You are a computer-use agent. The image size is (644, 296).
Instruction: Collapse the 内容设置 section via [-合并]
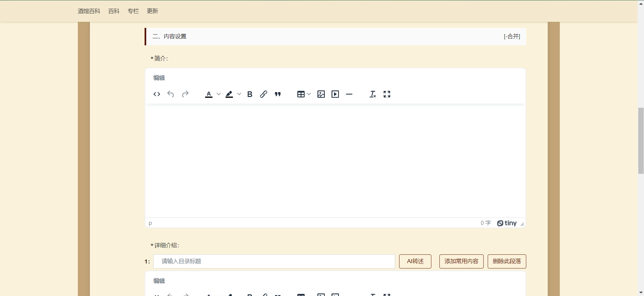[512, 37]
